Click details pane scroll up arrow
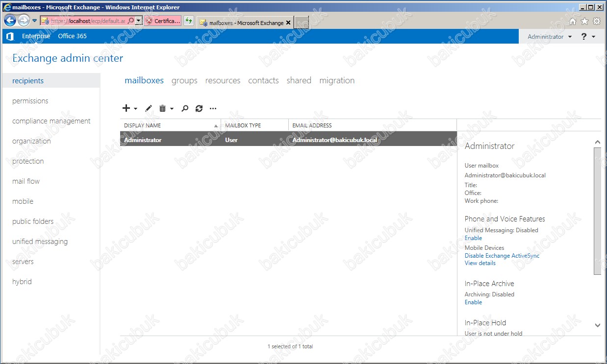The height and width of the screenshot is (364, 607). pos(597,142)
